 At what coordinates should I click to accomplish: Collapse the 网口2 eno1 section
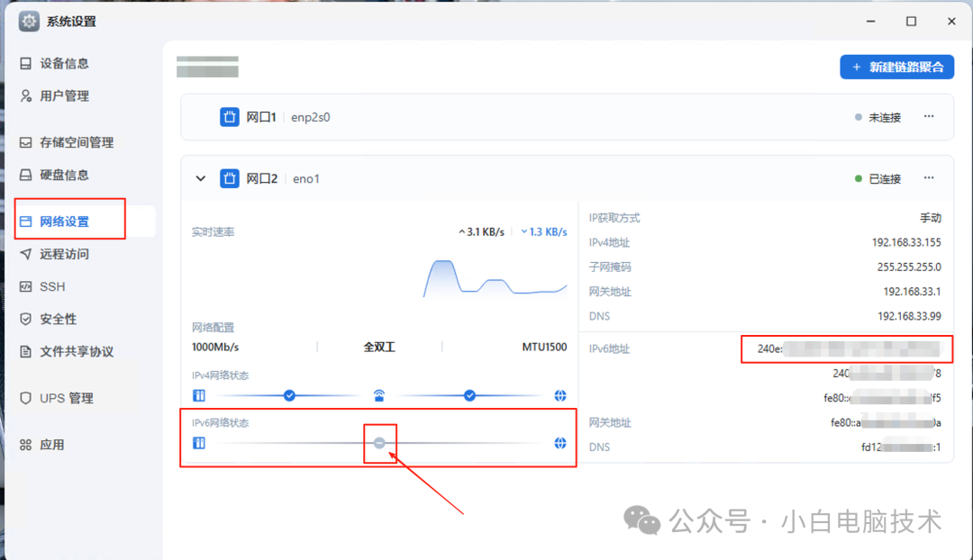pos(200,178)
